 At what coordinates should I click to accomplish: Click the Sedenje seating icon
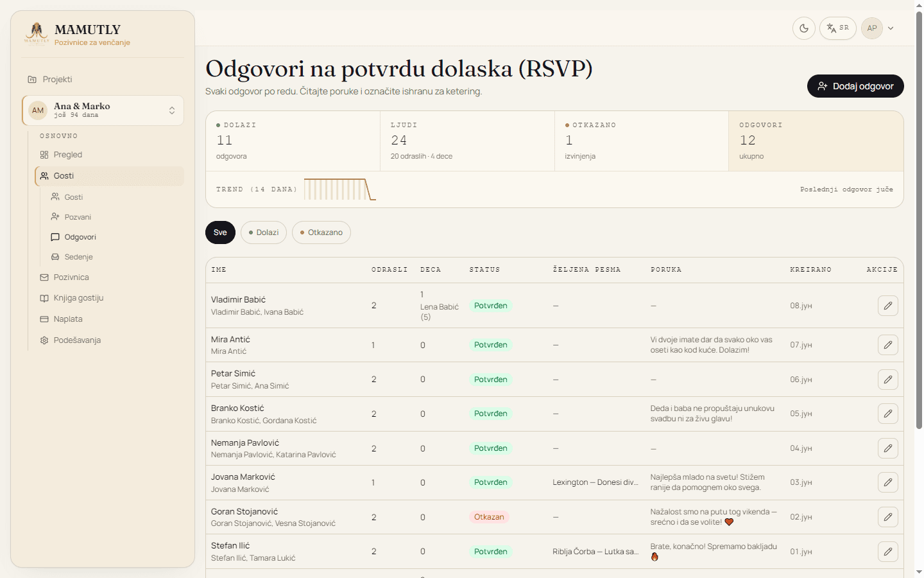(x=55, y=257)
